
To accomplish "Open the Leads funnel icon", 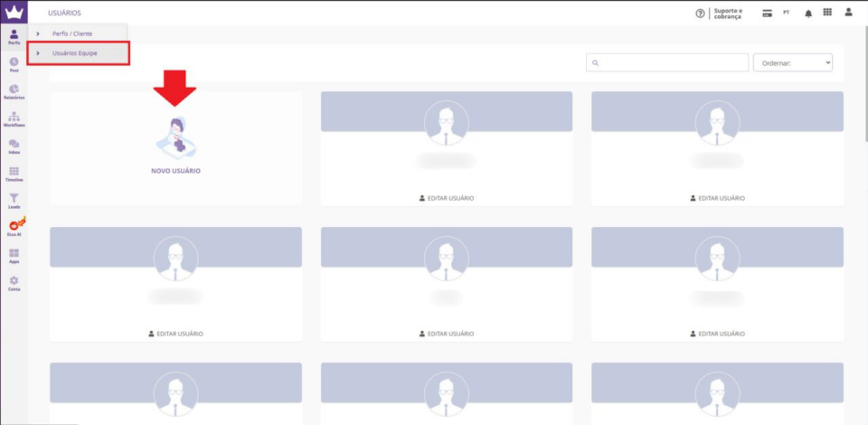I will pyautogui.click(x=14, y=201).
